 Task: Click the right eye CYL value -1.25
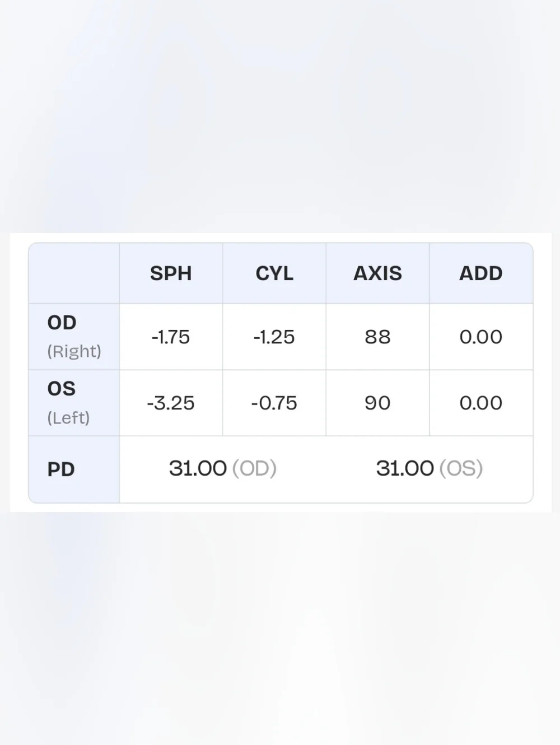tap(274, 337)
